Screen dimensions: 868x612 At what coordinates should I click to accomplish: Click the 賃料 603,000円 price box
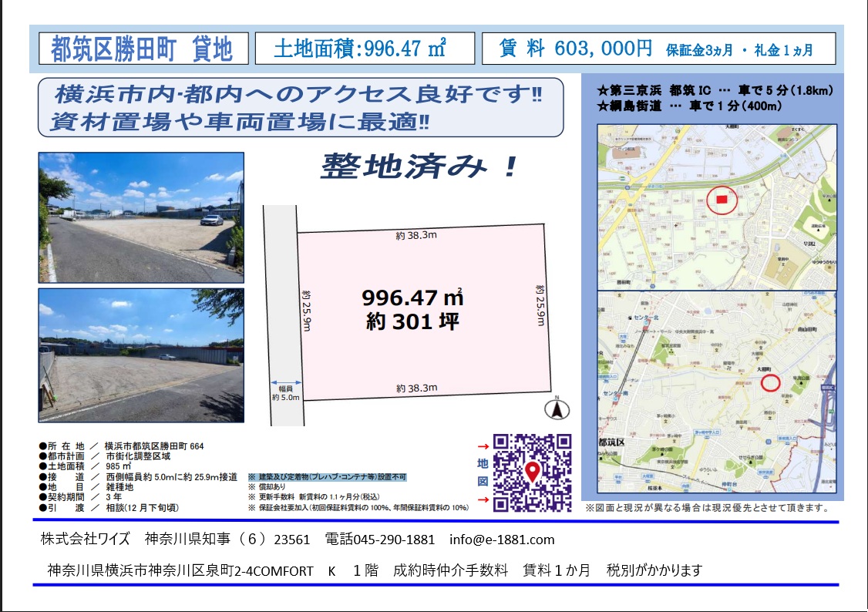pyautogui.click(x=658, y=49)
